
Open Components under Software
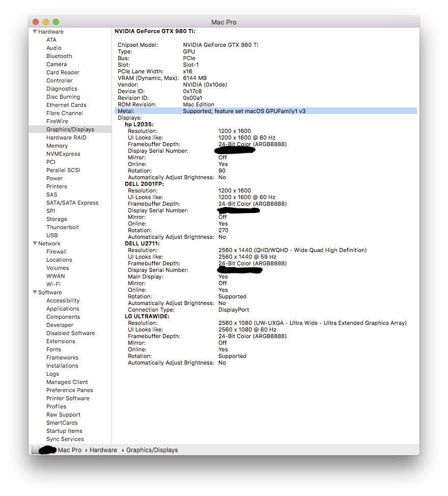pos(63,317)
